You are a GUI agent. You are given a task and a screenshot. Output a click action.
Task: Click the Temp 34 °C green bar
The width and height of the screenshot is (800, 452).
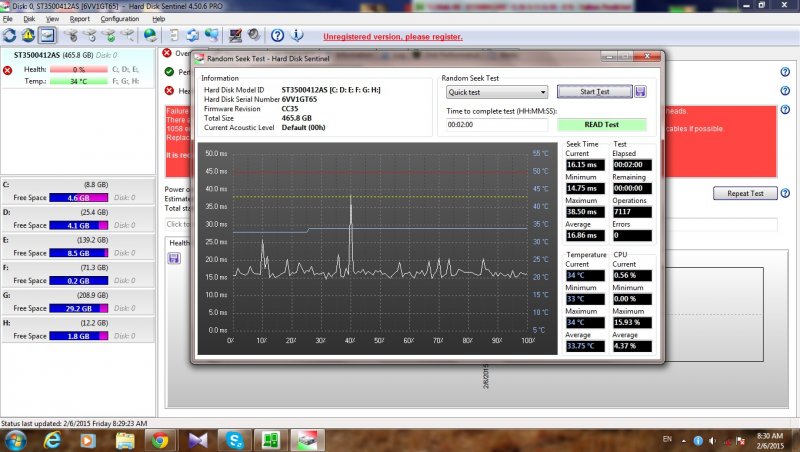pyautogui.click(x=79, y=81)
